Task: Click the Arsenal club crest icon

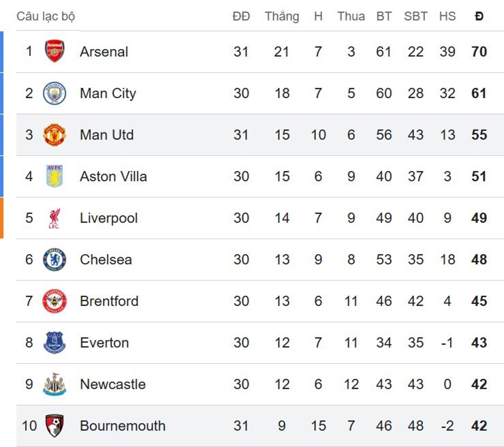Action: pos(54,52)
